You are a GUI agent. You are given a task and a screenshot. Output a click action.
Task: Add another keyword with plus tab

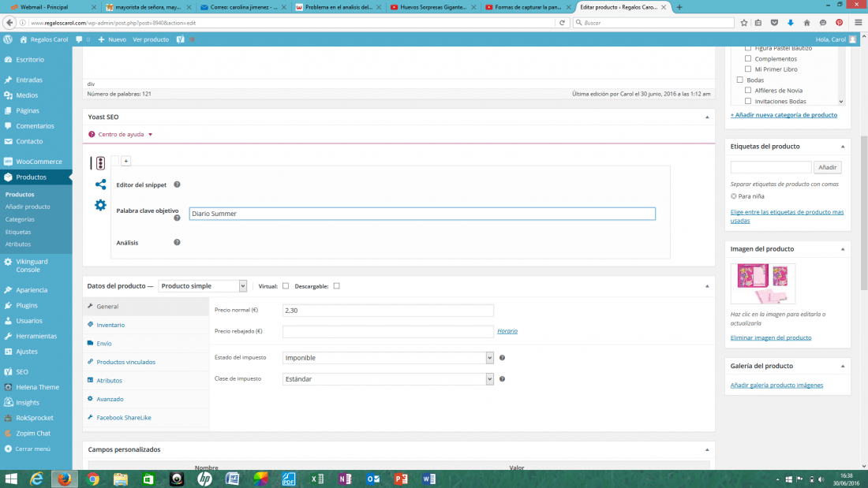tap(126, 161)
